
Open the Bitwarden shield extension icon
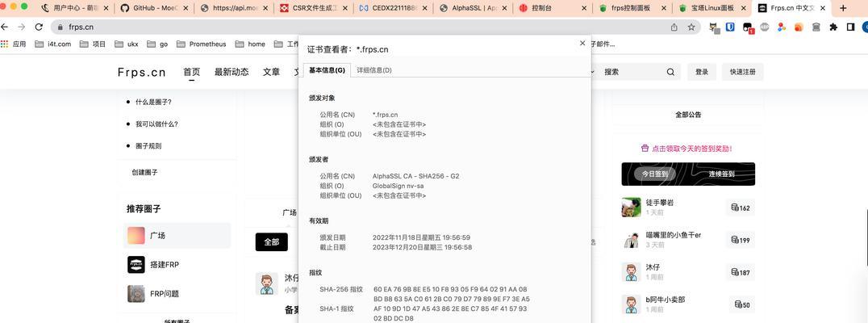pos(730,27)
